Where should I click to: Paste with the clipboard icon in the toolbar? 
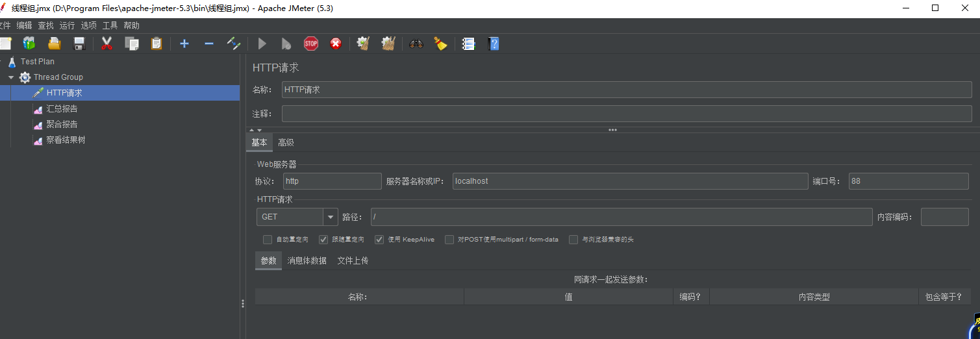tap(157, 44)
